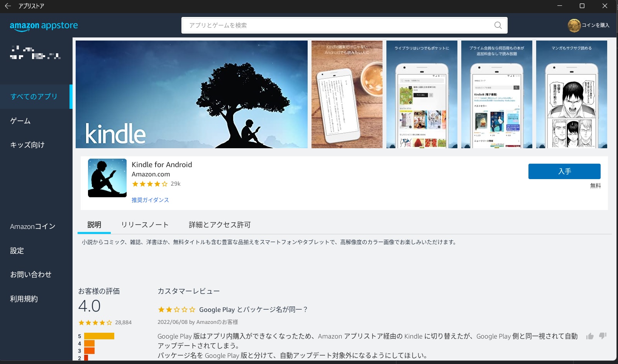Give thumbs down to the review

click(603, 336)
